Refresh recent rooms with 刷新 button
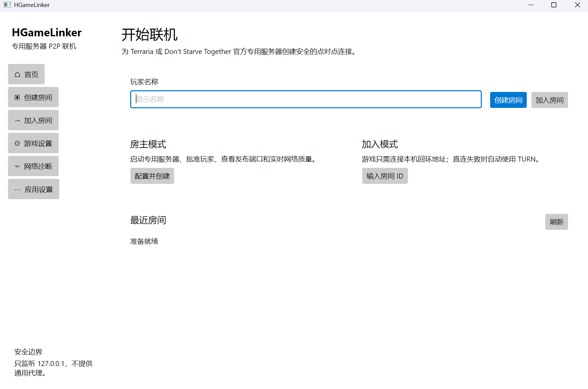 [557, 222]
